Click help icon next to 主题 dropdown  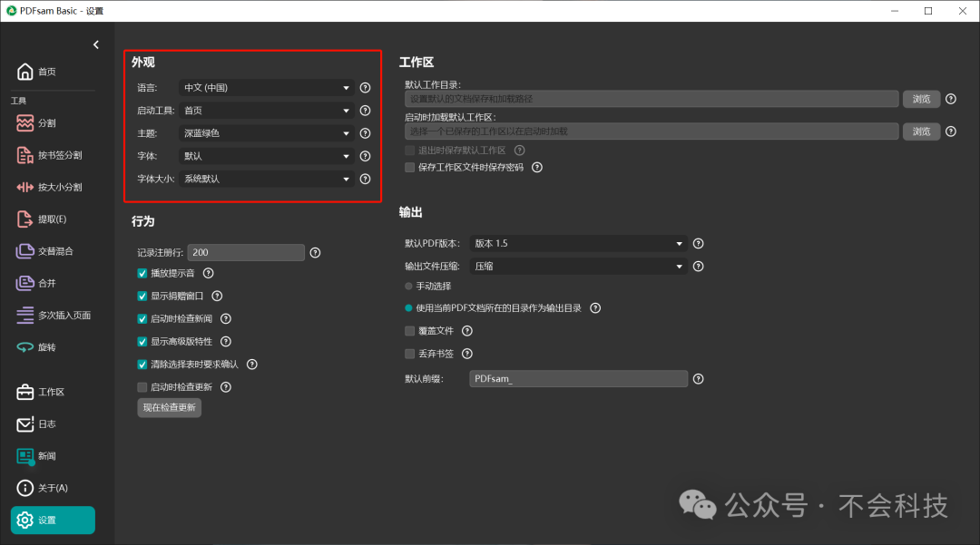(366, 133)
